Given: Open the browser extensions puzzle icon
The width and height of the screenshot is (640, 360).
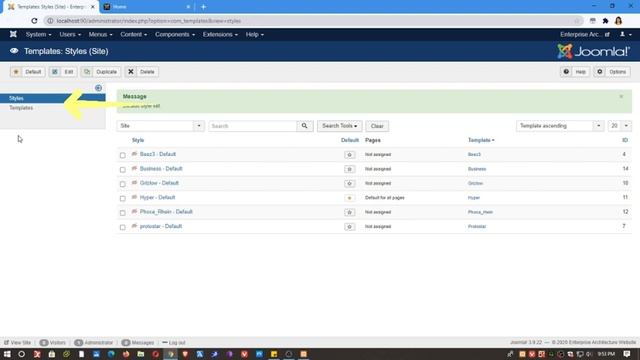Looking at the screenshot, I should point(605,21).
